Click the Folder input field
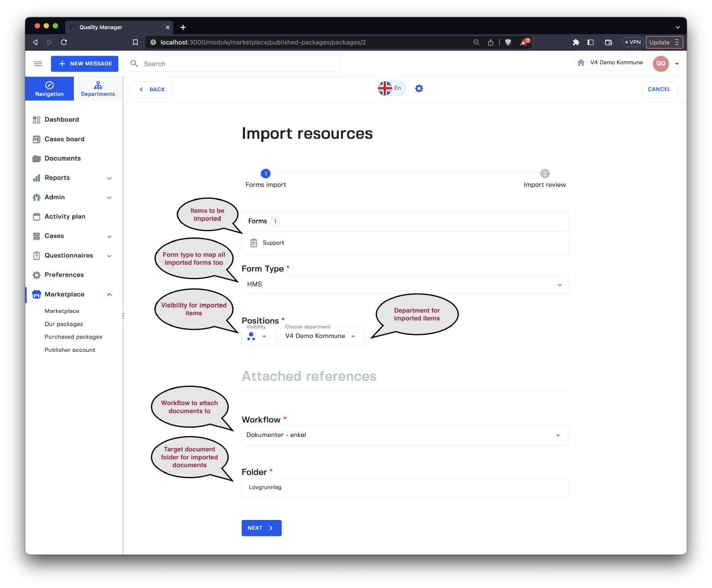 (x=405, y=487)
